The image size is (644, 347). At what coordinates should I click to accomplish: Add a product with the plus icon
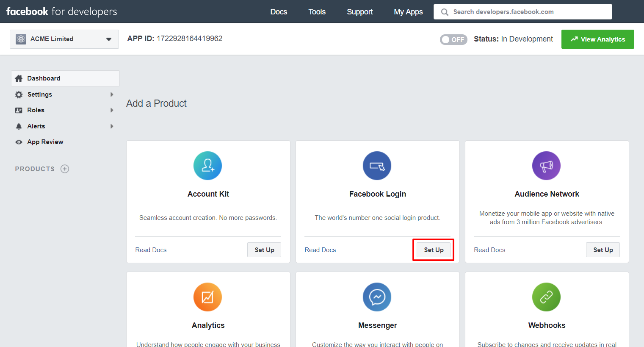tap(65, 169)
